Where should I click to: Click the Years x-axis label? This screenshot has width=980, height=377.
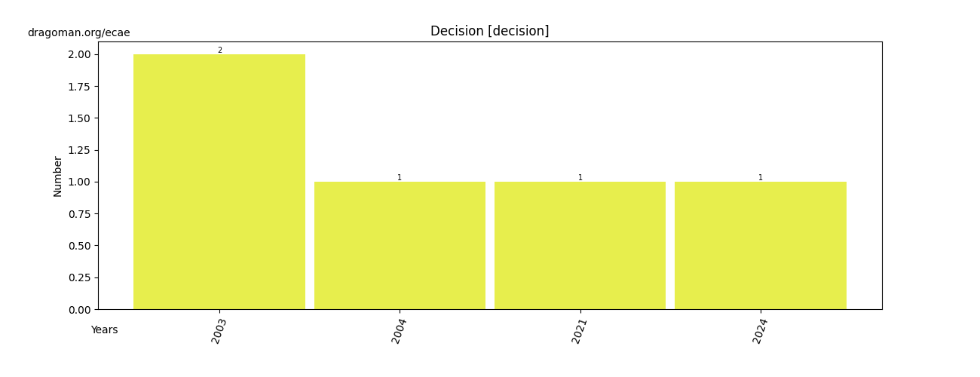[x=104, y=330]
